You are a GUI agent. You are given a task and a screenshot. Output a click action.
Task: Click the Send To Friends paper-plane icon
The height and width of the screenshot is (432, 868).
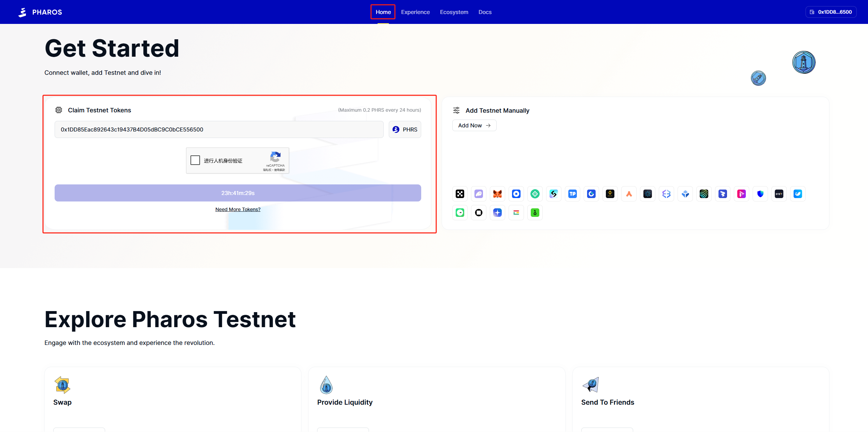click(591, 385)
